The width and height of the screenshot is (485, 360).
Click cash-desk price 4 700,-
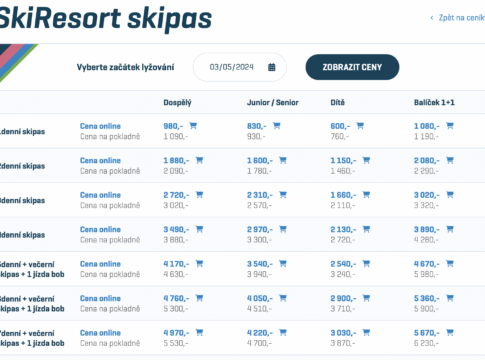coord(259,343)
